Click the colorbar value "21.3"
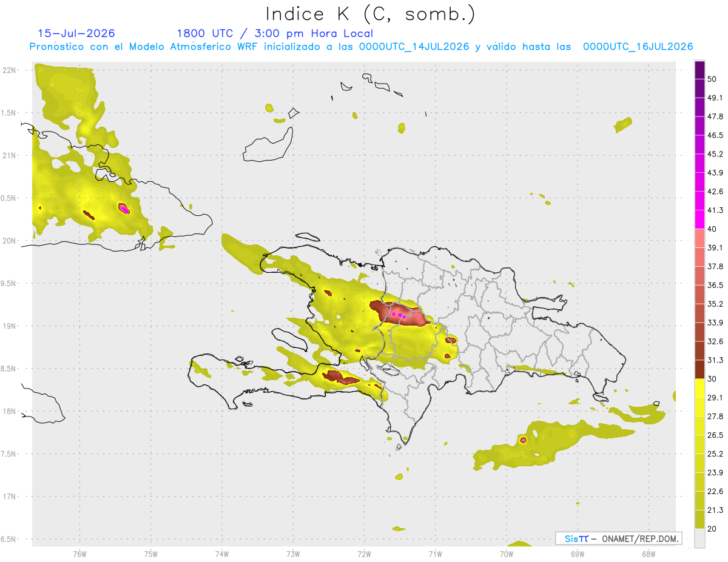Viewport: 728px width, 562px height. (x=715, y=510)
